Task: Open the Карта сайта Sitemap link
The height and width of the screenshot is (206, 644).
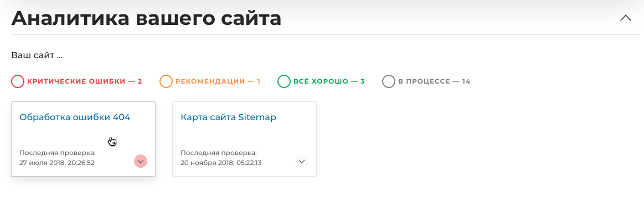Action: 228,117
